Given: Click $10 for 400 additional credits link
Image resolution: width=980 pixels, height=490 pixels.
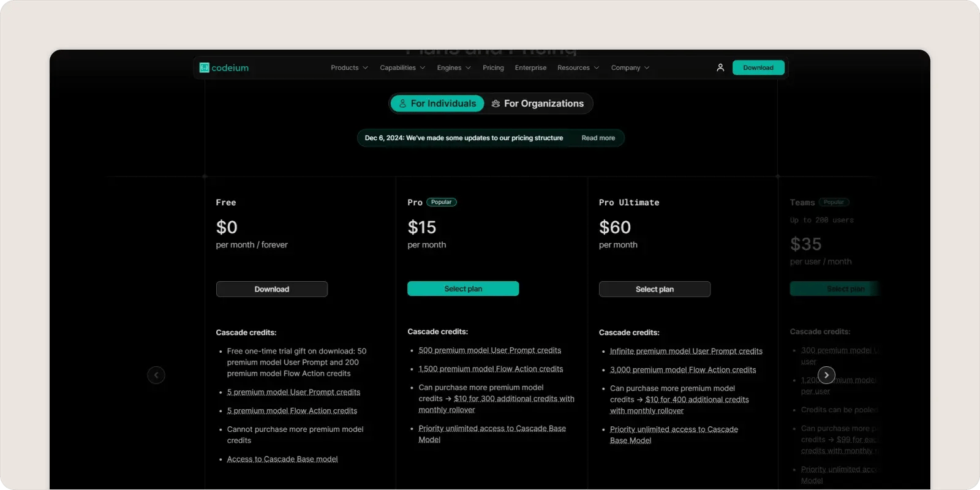Looking at the screenshot, I should 679,405.
